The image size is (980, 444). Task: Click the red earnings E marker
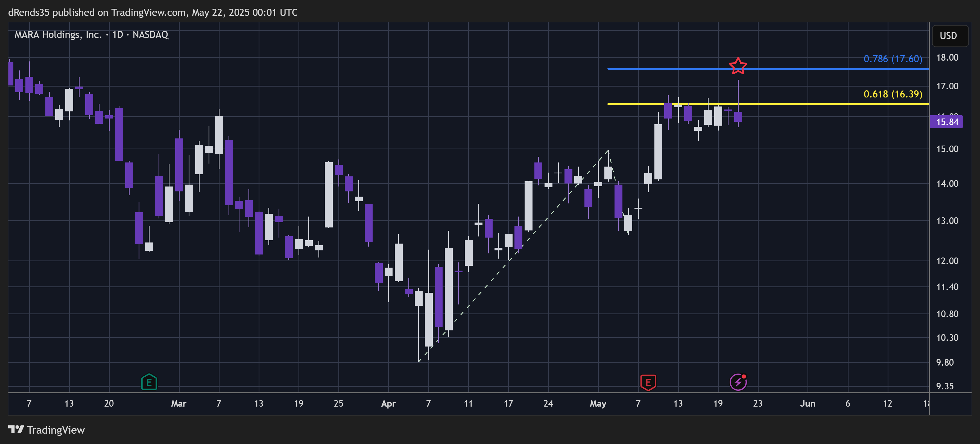pyautogui.click(x=648, y=382)
